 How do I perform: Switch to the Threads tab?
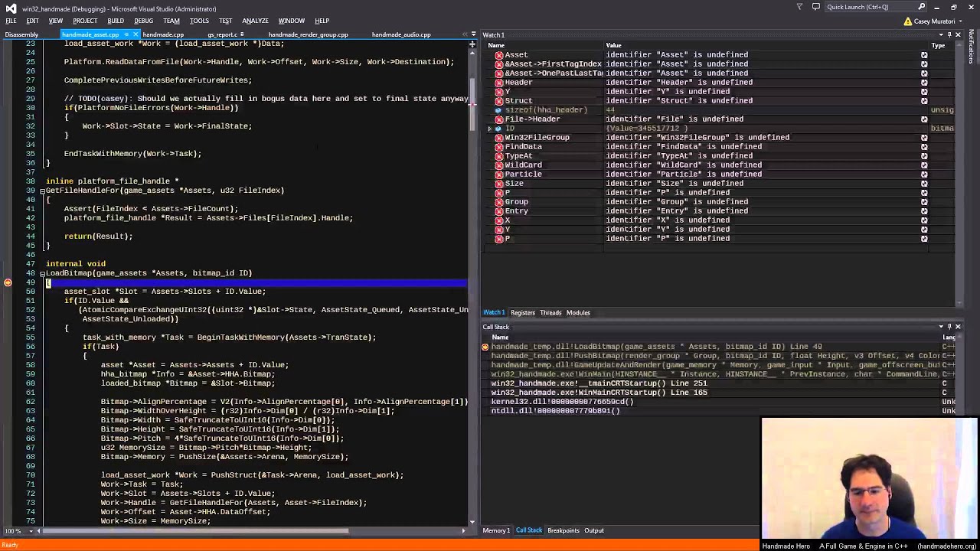550,312
